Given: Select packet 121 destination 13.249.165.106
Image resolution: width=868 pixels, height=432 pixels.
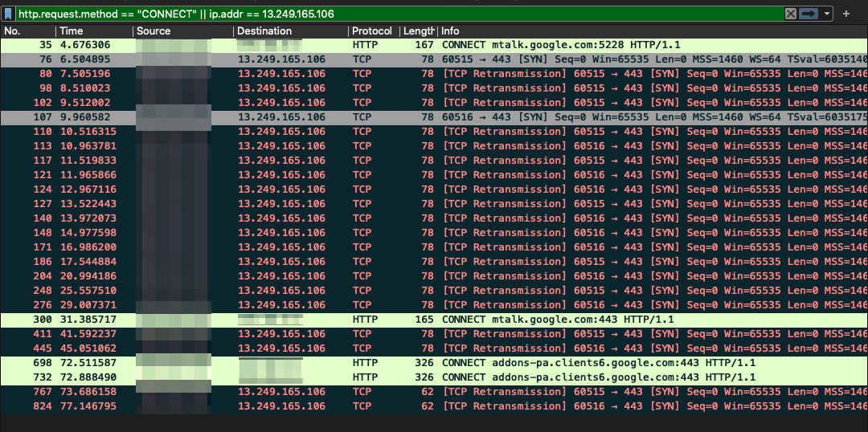Looking at the screenshot, I should (x=282, y=175).
